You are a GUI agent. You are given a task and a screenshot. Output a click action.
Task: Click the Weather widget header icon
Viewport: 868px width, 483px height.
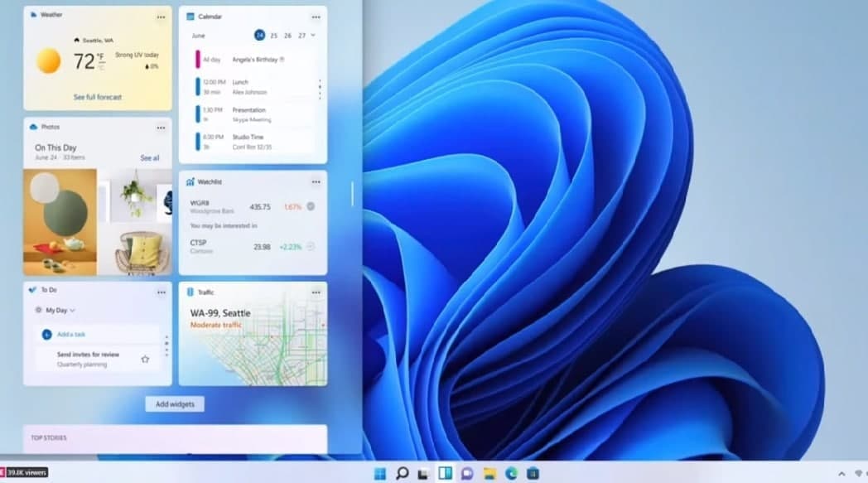pyautogui.click(x=34, y=15)
